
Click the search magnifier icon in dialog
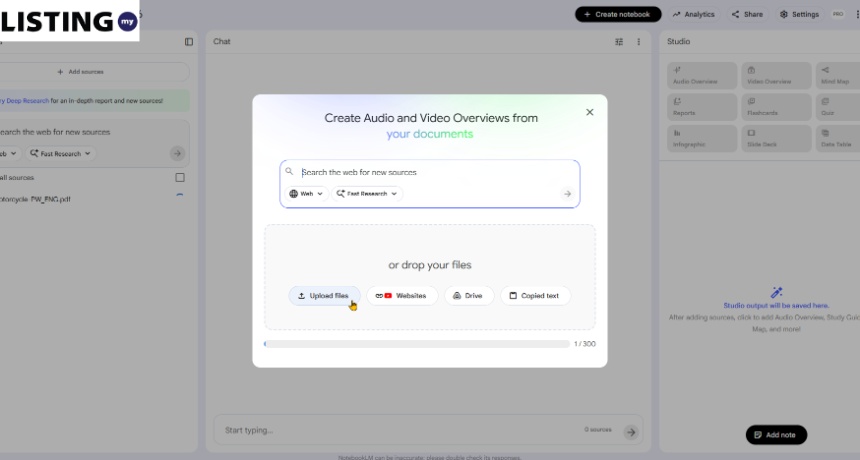pyautogui.click(x=289, y=172)
